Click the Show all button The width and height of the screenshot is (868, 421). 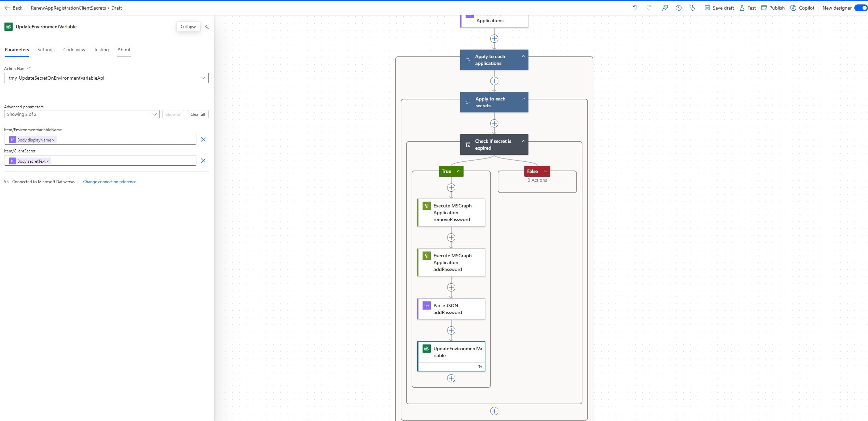(173, 114)
